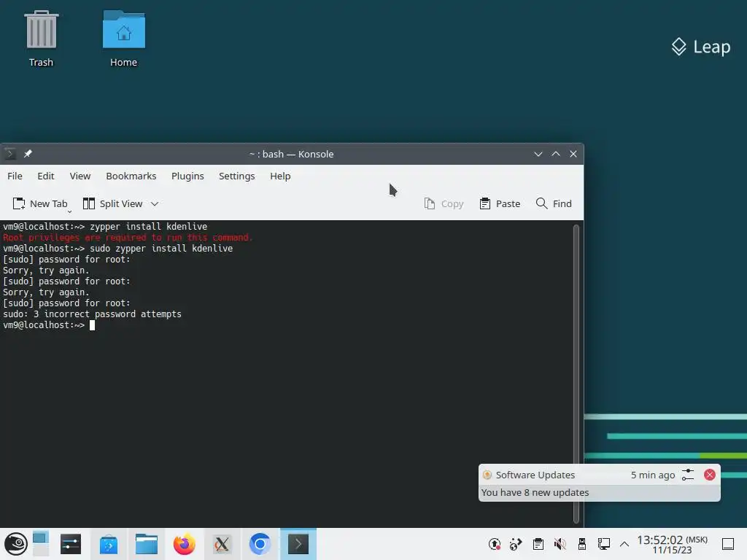The image size is (747, 560).
Task: Click the terminal prompt cursor
Action: 92,325
